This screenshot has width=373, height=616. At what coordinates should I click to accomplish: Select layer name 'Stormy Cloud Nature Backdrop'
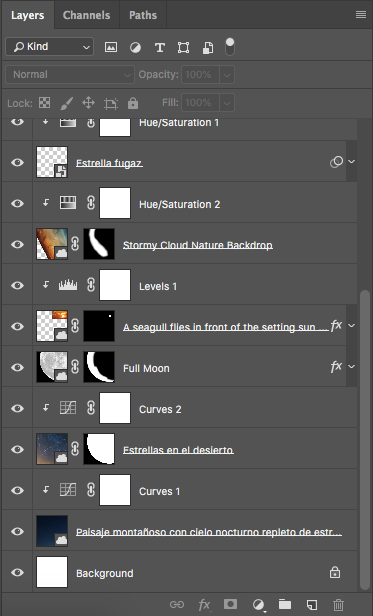198,245
